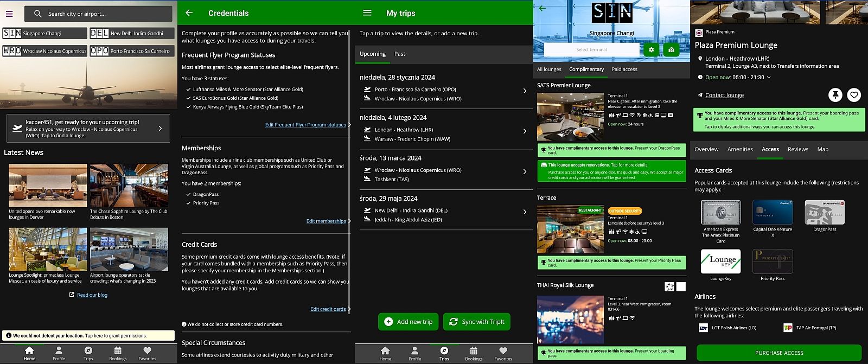
Task: Open upcoming trip banner chevron on home screen
Action: click(160, 129)
